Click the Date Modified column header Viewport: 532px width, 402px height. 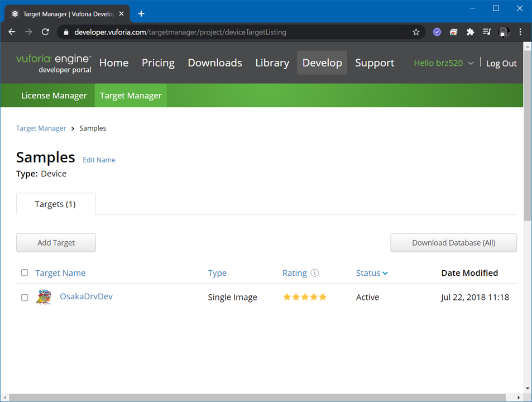coord(469,273)
